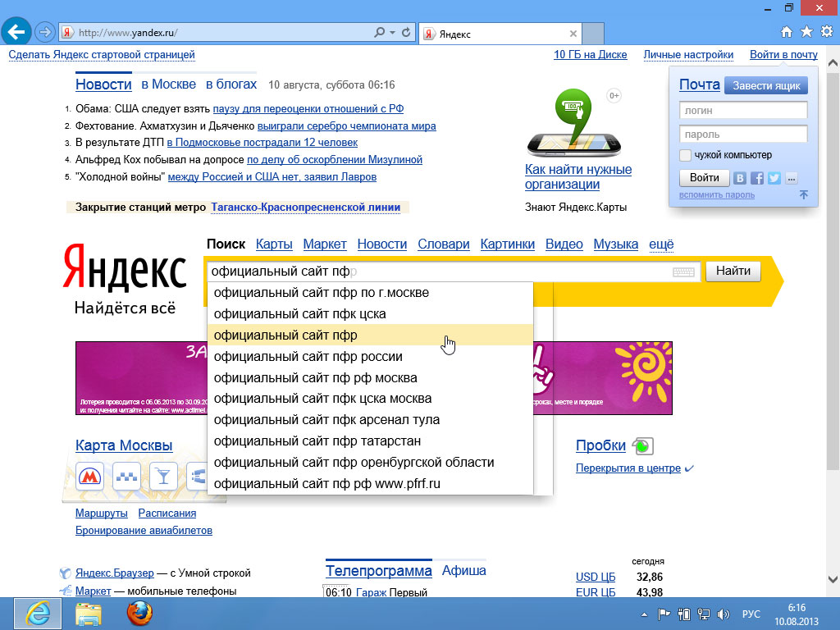Image resolution: width=840 pixels, height=630 pixels.
Task: Tick the 'чужой компьютер' checkbox
Action: click(x=685, y=155)
